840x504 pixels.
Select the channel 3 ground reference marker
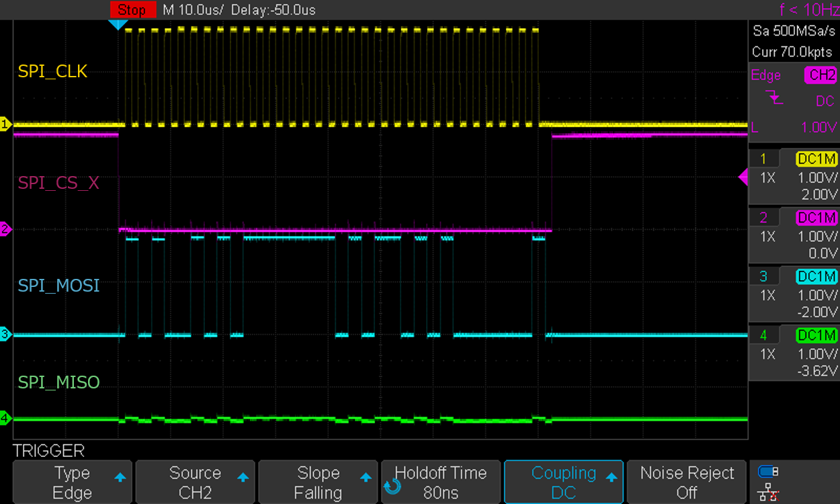5,334
